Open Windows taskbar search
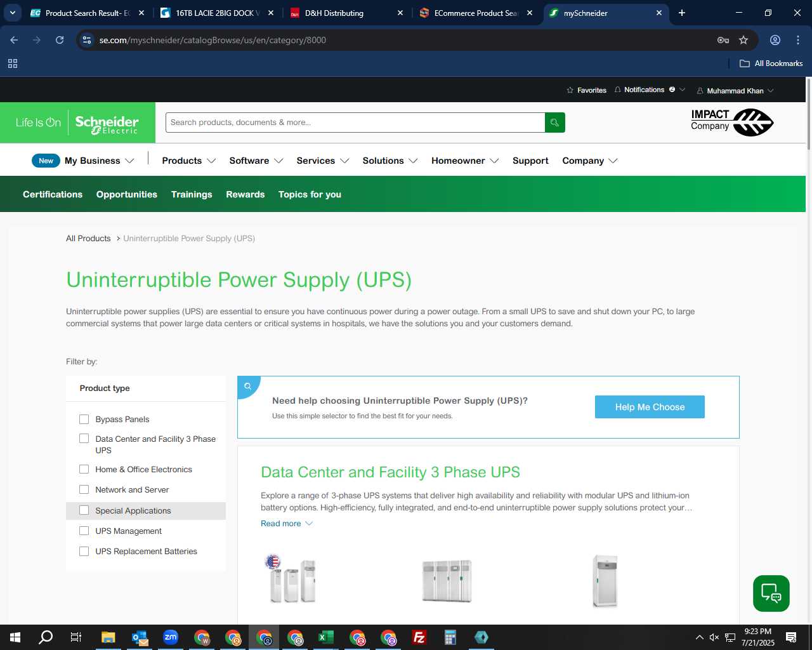 pos(46,637)
